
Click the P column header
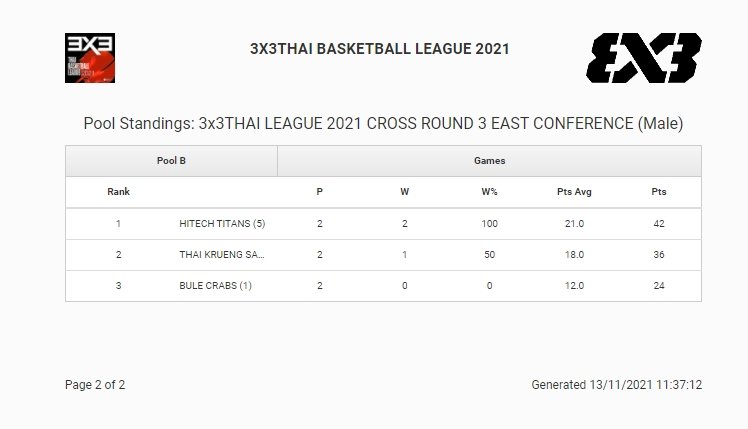coord(320,191)
